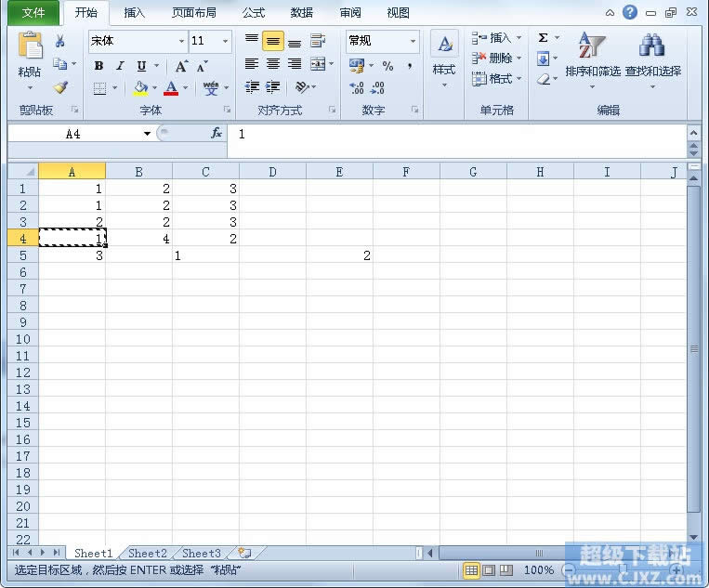709x588 pixels.
Task: Open the File (文件) tab
Action: coord(33,13)
